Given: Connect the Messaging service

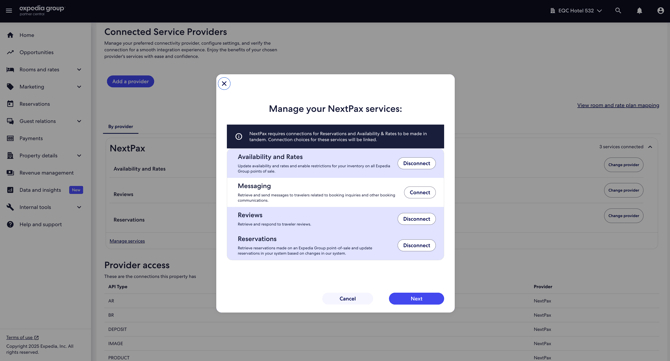Looking at the screenshot, I should pyautogui.click(x=420, y=192).
